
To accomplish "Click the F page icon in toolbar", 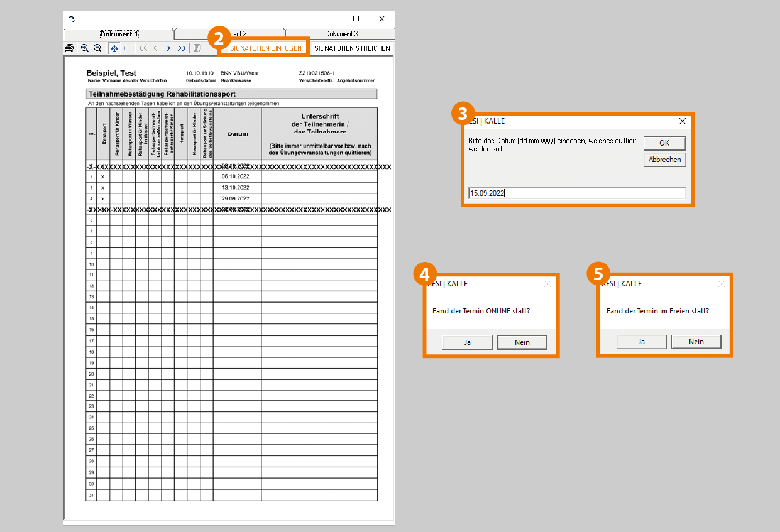I will [197, 48].
